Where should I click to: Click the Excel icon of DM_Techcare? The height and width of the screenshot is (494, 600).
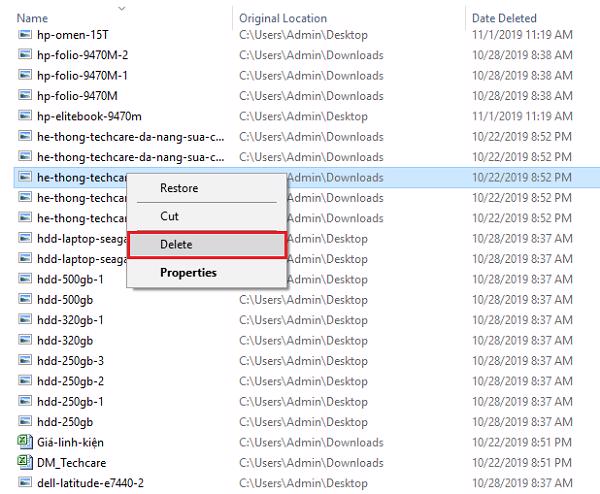click(25, 462)
